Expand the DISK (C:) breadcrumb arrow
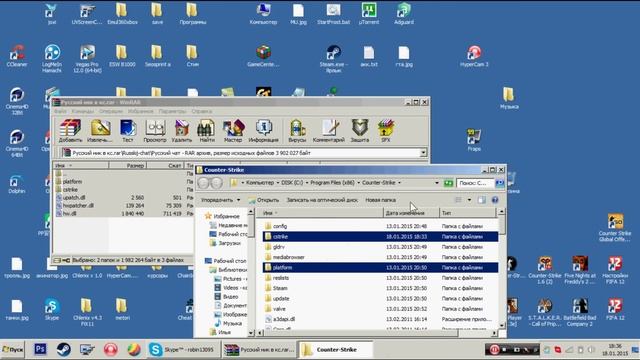 point(307,183)
